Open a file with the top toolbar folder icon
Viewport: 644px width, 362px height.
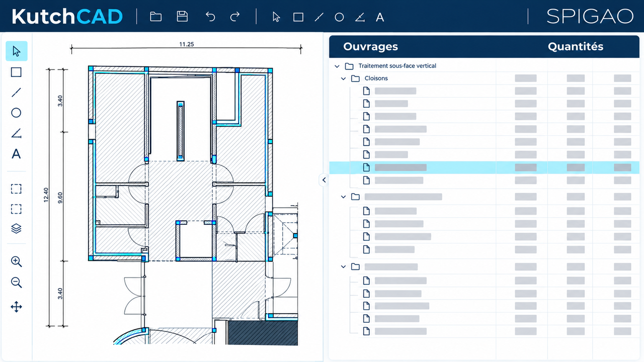click(x=156, y=17)
